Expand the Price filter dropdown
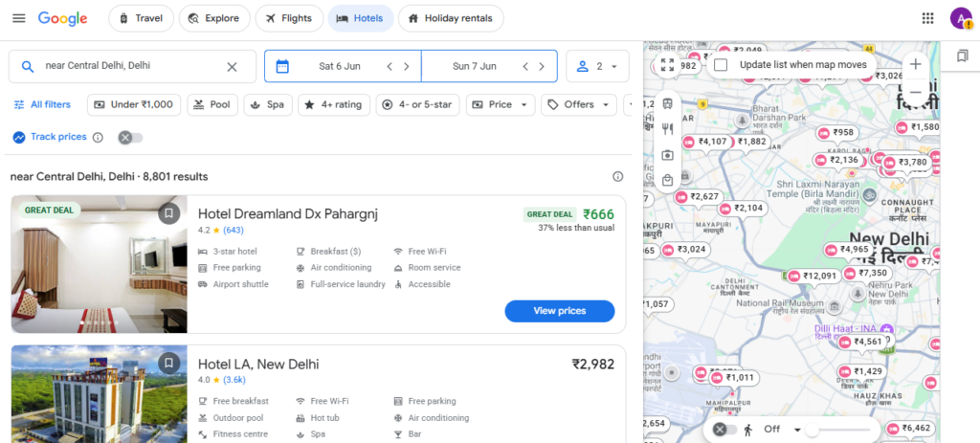 click(x=500, y=105)
